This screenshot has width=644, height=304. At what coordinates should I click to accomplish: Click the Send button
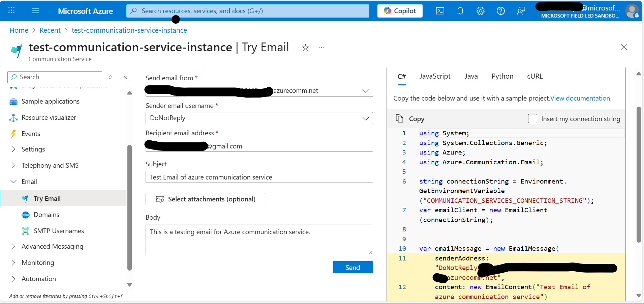click(353, 267)
